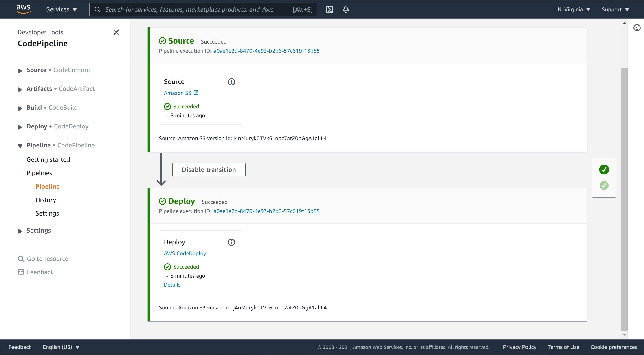Click the Source action info icon
Image resolution: width=644 pixels, height=355 pixels.
pos(231,82)
